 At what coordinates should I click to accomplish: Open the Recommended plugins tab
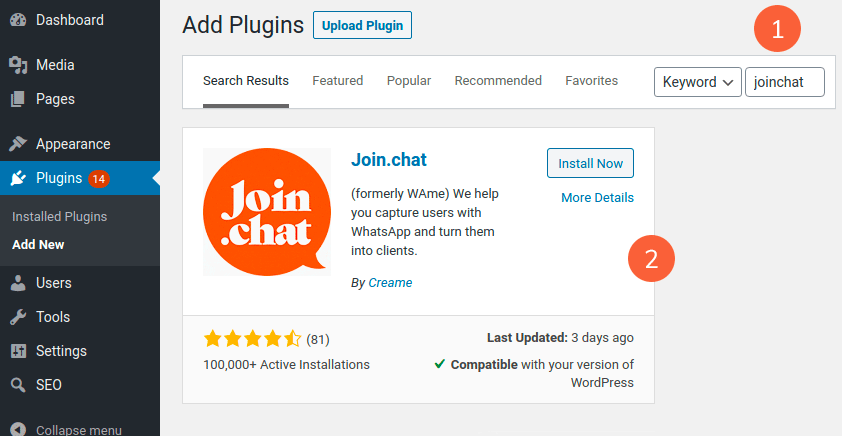click(498, 81)
